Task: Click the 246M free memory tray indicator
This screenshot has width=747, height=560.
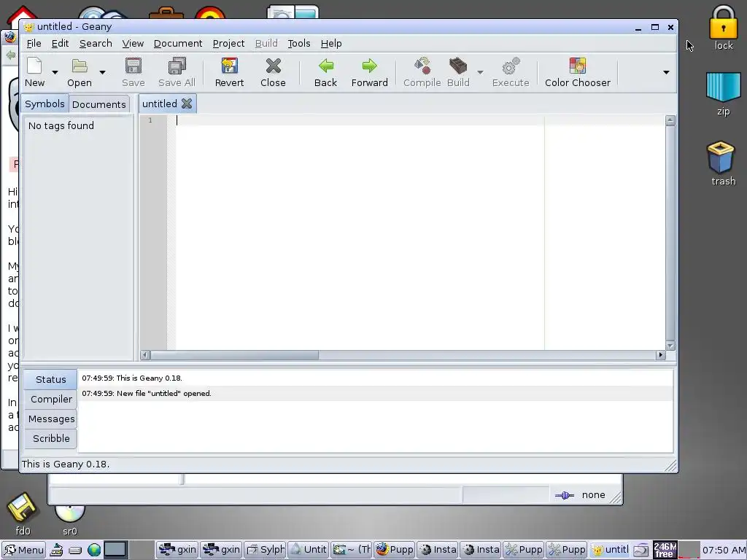Action: coord(665,550)
